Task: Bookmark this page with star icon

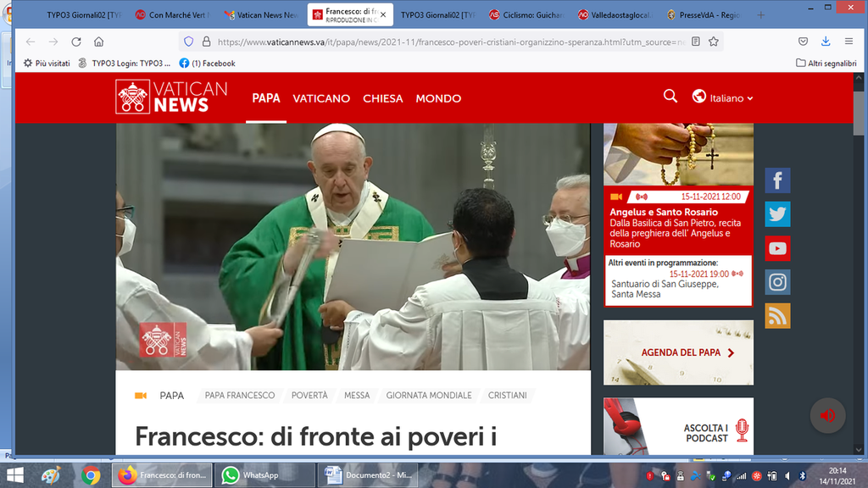Action: click(714, 42)
